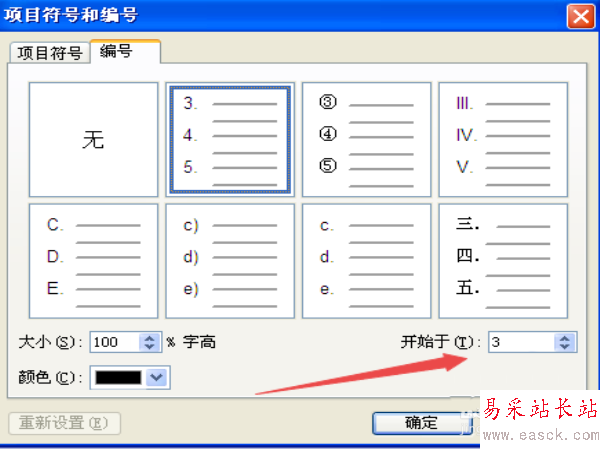Screen dimensions: 600x450
Task: Select the 编号 tab
Action: pyautogui.click(x=125, y=51)
